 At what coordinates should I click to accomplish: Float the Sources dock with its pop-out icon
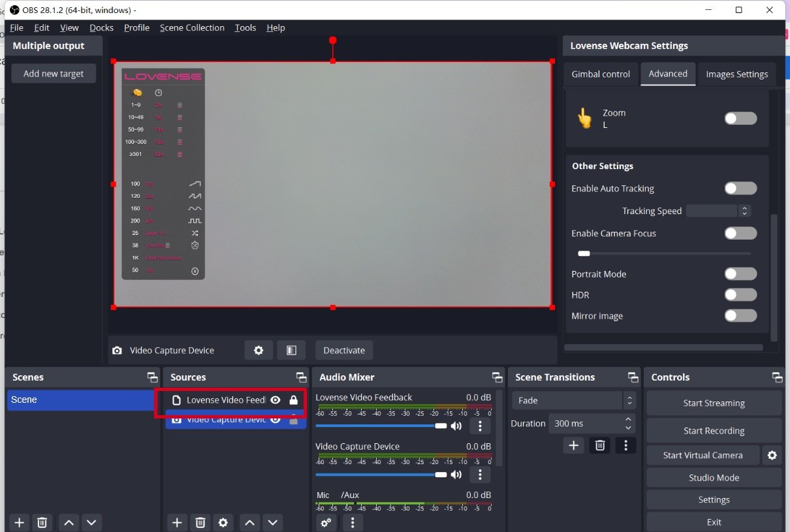pyautogui.click(x=301, y=377)
